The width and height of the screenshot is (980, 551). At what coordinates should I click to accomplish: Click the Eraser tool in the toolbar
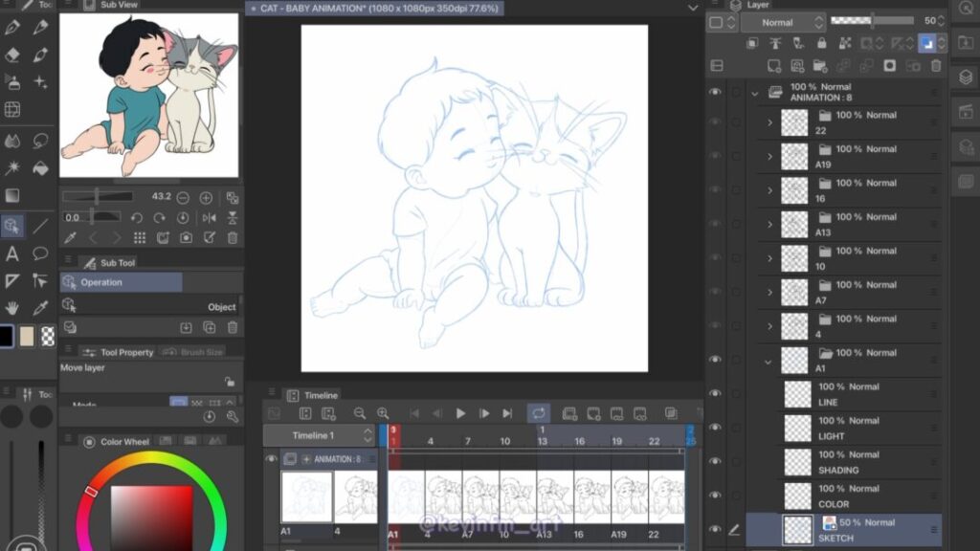click(12, 55)
